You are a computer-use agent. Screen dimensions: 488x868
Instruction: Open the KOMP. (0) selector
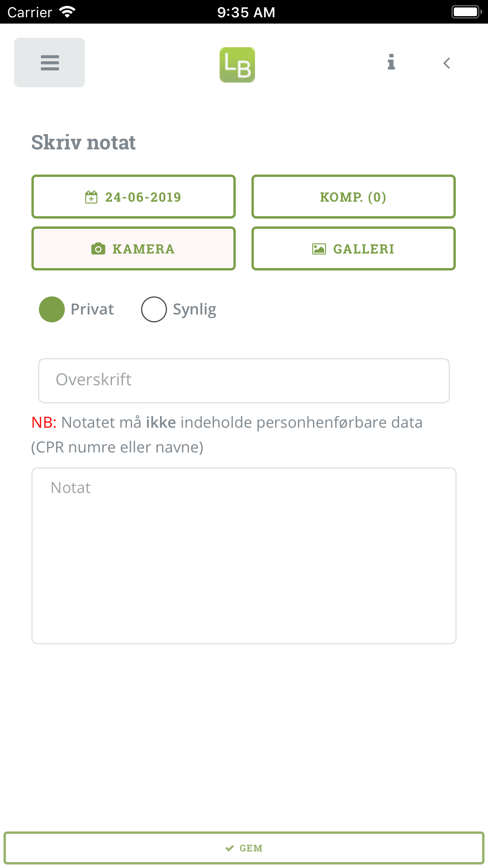coord(353,197)
